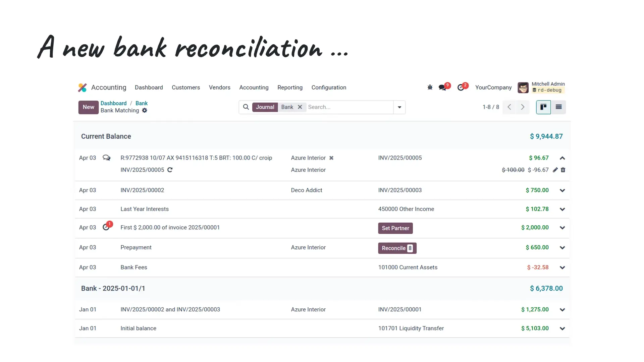Switch to list view layout
Viewport: 644px width, 362px height.
(559, 107)
